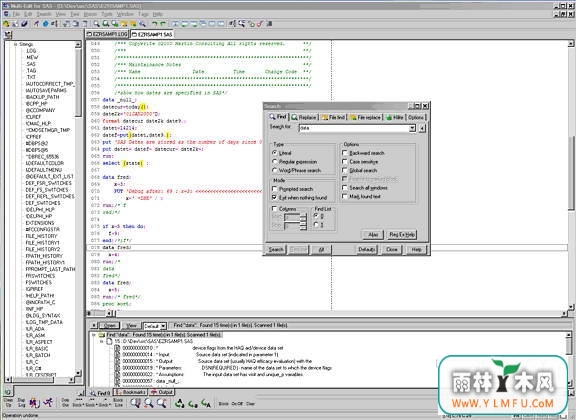Uncheck Exit when nothing found
The width and height of the screenshot is (576, 420).
[x=274, y=197]
